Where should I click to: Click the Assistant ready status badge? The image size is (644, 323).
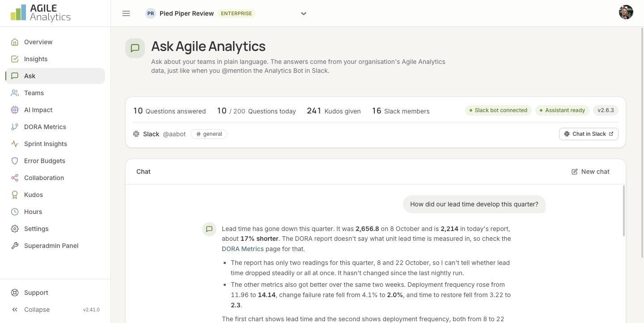coord(563,110)
